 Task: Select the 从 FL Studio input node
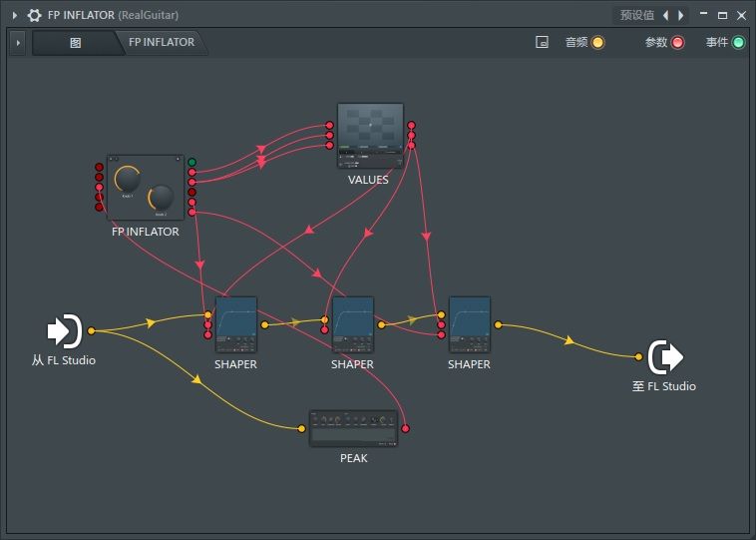[x=65, y=331]
